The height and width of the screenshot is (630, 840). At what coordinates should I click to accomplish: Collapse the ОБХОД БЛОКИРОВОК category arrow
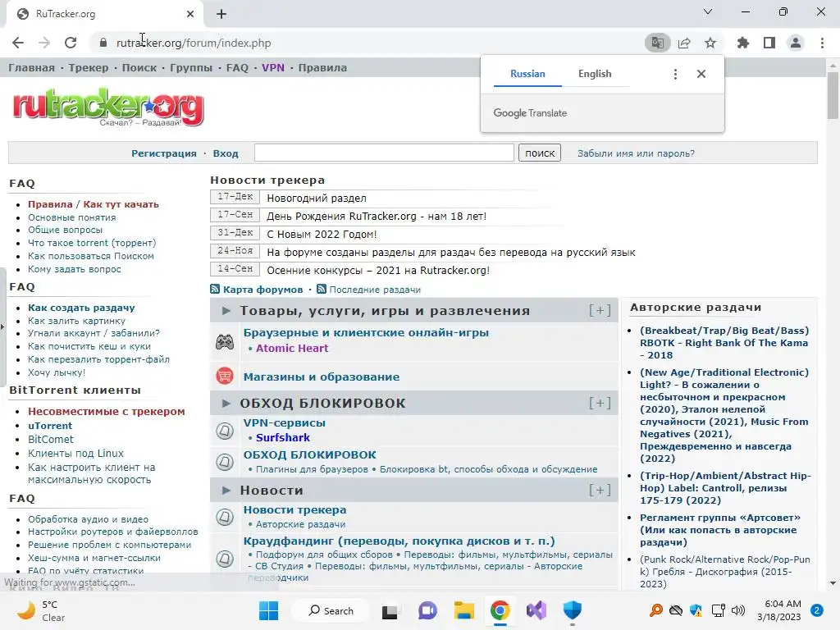pyautogui.click(x=226, y=403)
